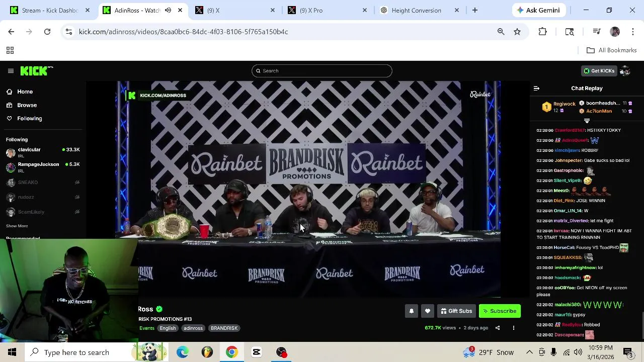Mute the AdinRoss tab audio
Screen dimensions: 644x362
click(168, 10)
